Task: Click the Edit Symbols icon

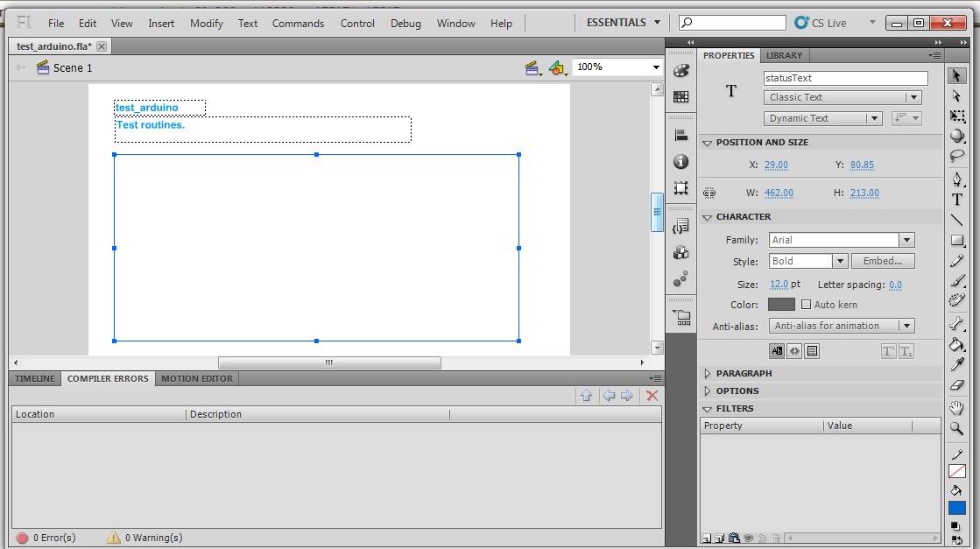Action: pos(558,67)
